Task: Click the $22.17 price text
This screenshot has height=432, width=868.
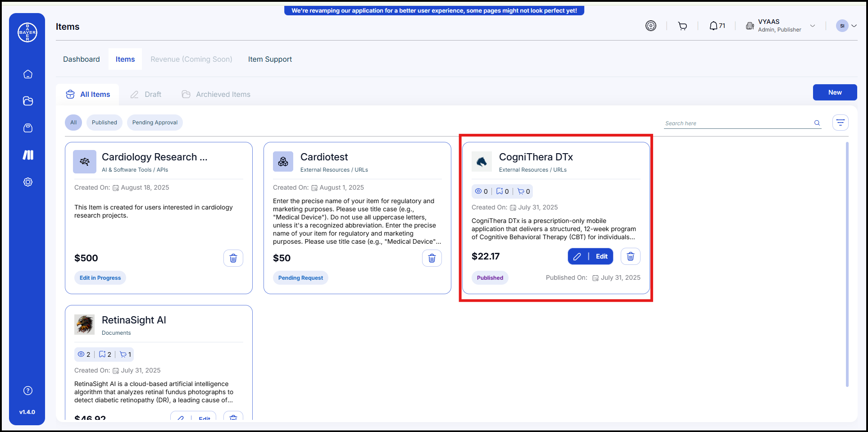Action: [x=486, y=256]
